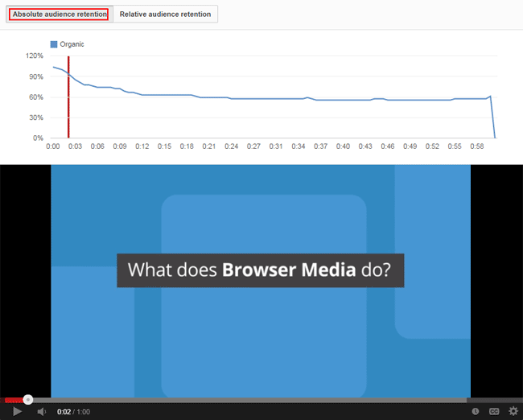Click the 30% y-axis label
This screenshot has width=523, height=420.
[x=36, y=117]
